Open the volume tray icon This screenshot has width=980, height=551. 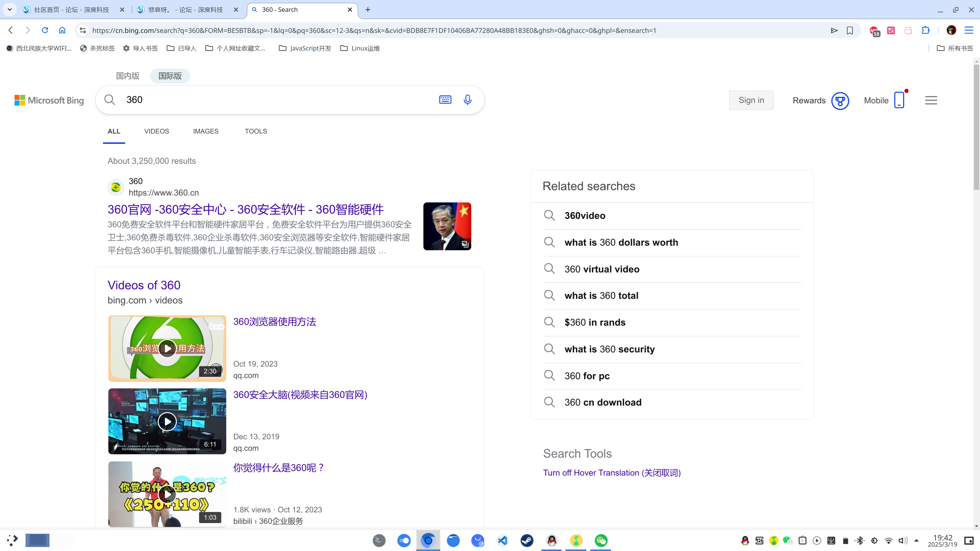[x=903, y=540]
